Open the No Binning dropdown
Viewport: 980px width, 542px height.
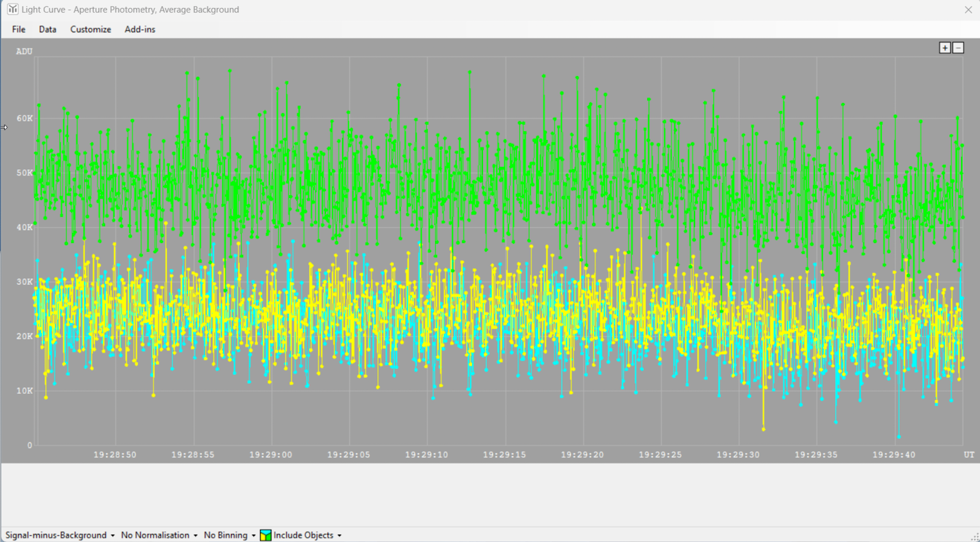coord(230,535)
